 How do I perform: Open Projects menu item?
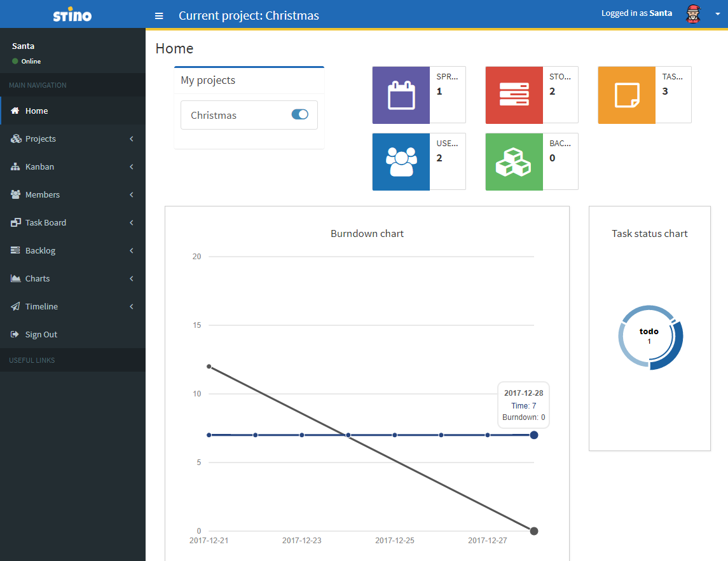pos(73,139)
